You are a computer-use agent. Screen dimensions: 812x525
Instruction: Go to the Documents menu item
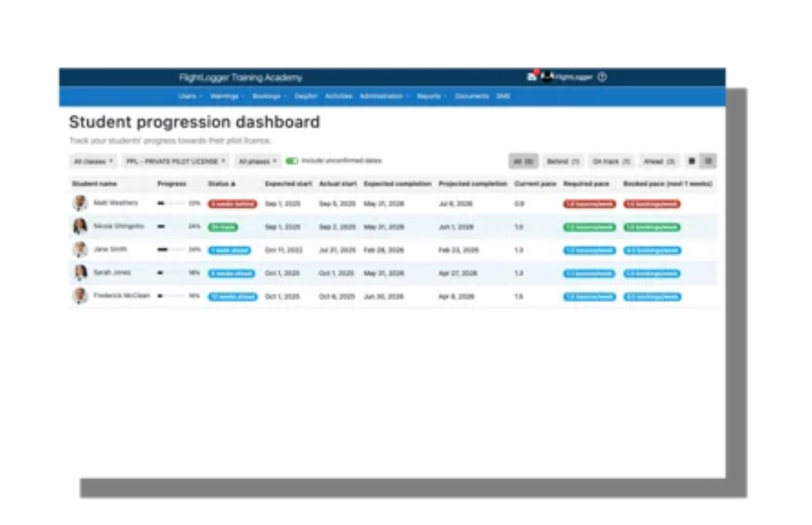coord(472,96)
